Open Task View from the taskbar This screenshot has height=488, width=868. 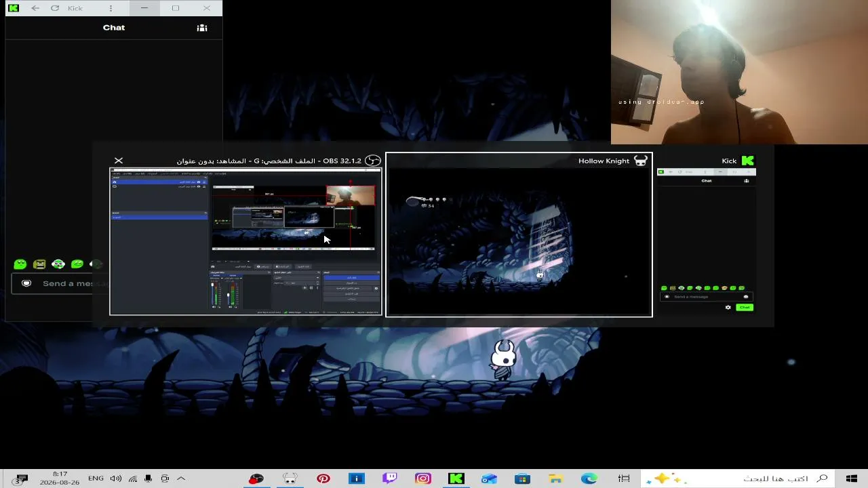[x=624, y=479]
